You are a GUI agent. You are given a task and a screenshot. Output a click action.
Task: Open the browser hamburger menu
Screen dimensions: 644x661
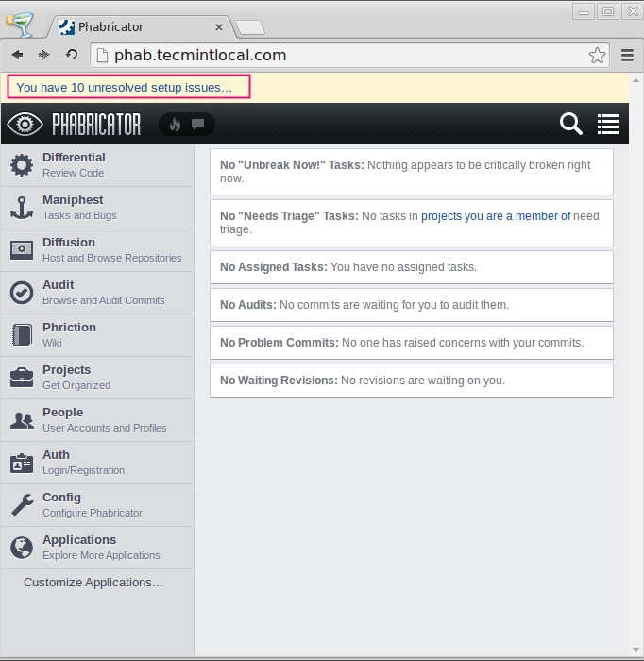pos(628,55)
